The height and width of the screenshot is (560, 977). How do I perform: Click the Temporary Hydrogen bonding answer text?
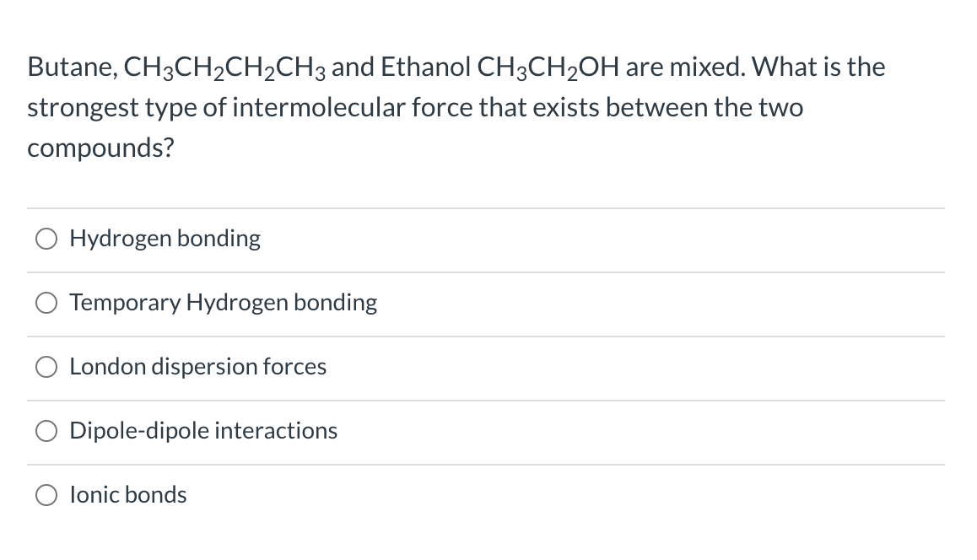point(224,303)
